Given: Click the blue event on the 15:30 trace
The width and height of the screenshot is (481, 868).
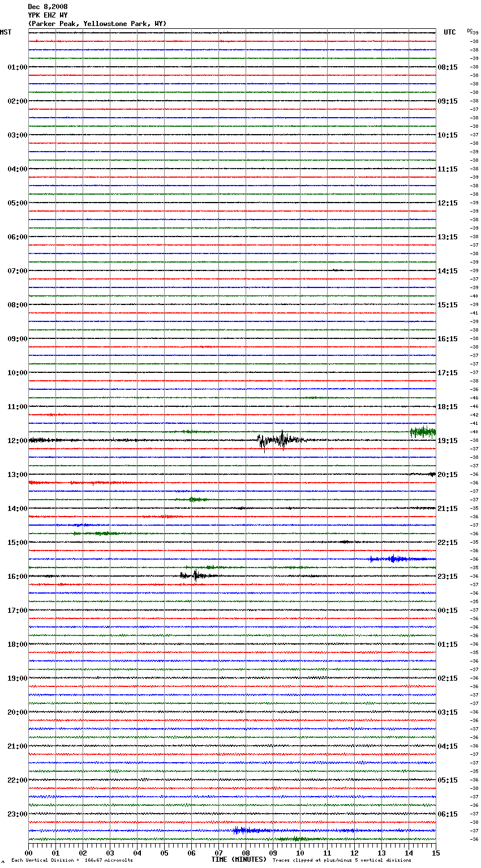Looking at the screenshot, I should point(399,559).
